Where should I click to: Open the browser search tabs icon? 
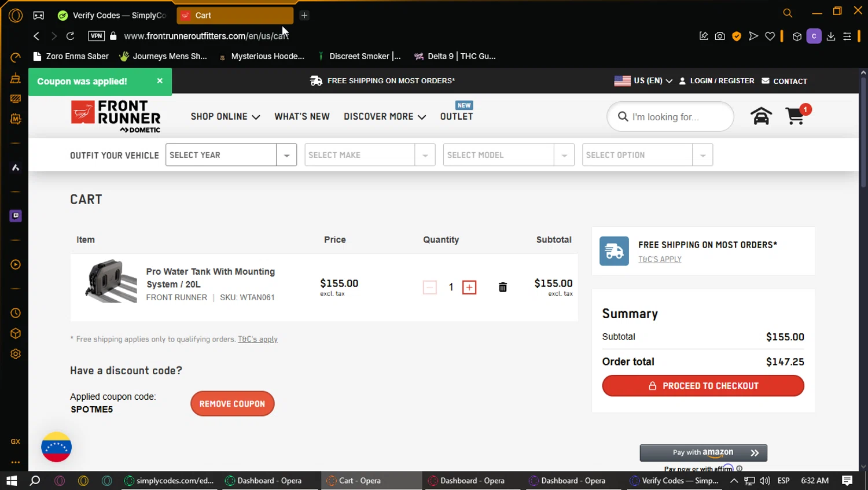pyautogui.click(x=788, y=13)
